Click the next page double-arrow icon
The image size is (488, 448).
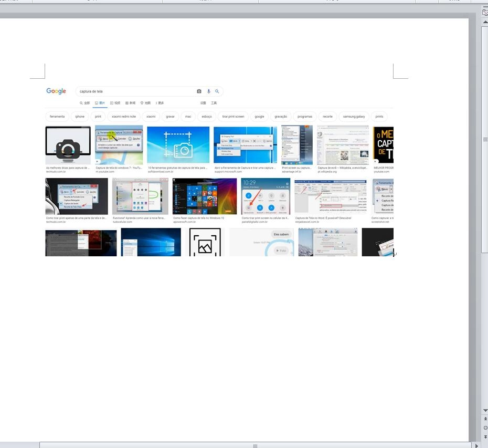[x=485, y=436]
